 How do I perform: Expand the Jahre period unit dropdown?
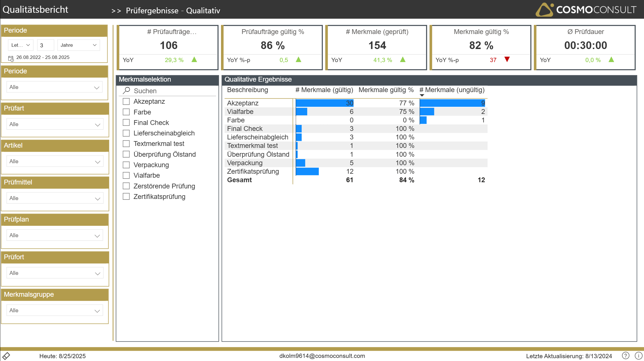click(x=79, y=45)
